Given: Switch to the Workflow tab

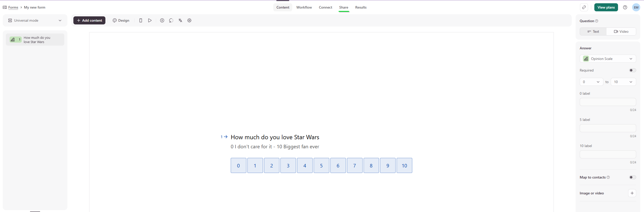Looking at the screenshot, I should click(304, 7).
